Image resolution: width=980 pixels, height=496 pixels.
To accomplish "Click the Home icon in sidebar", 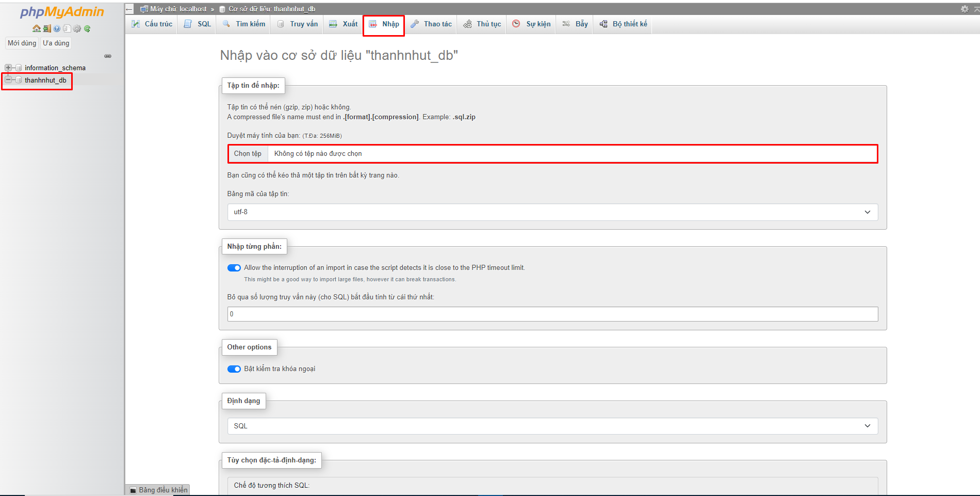I will point(36,29).
